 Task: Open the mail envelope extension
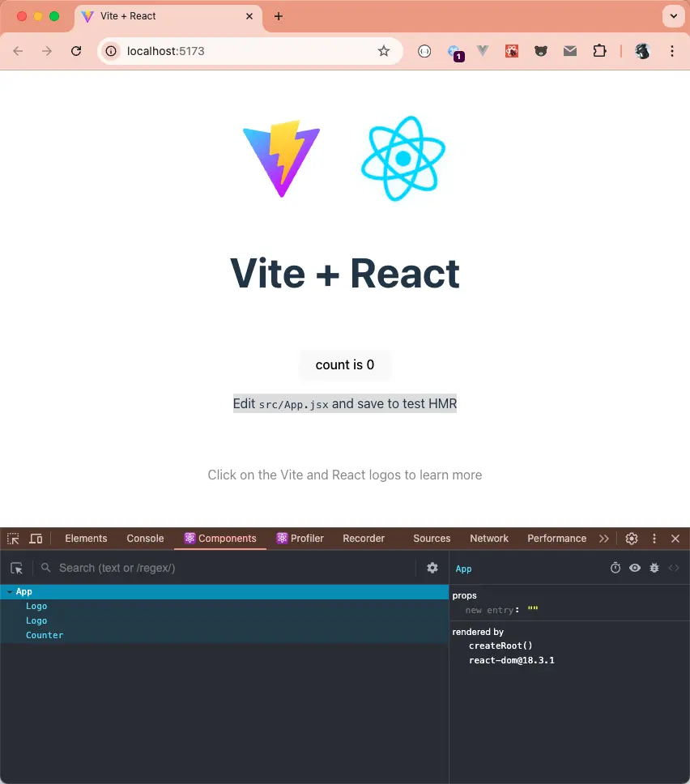point(570,51)
